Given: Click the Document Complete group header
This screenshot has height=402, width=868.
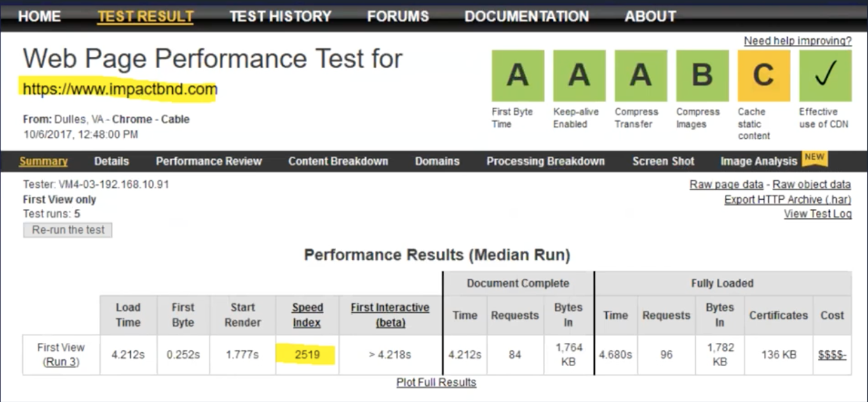Looking at the screenshot, I should pyautogui.click(x=518, y=284).
